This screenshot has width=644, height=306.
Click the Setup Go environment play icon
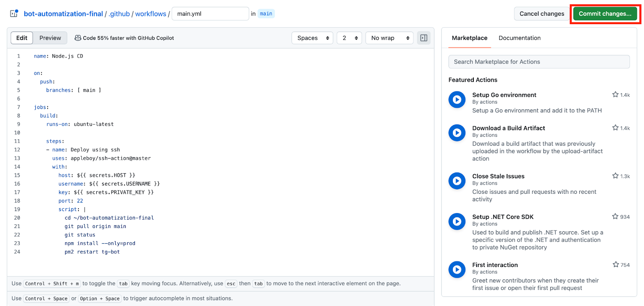click(x=457, y=99)
